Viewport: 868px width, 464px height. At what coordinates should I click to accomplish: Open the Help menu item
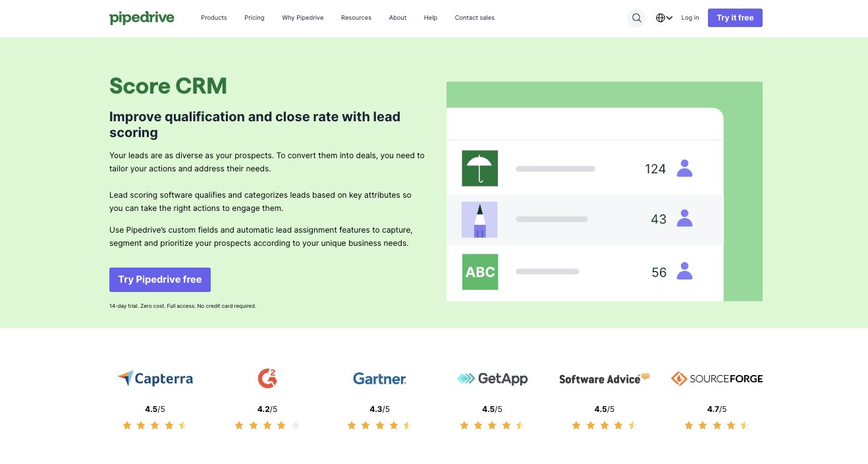tap(431, 18)
